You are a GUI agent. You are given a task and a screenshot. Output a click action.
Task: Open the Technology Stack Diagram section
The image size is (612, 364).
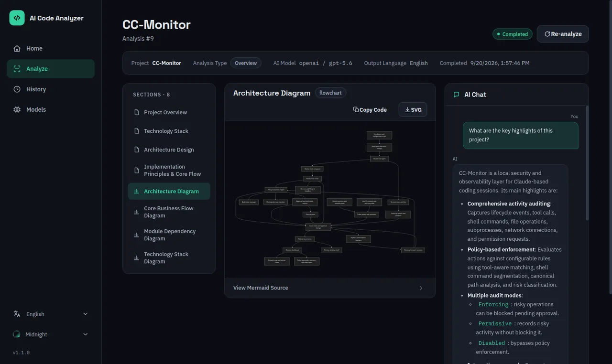click(169, 258)
